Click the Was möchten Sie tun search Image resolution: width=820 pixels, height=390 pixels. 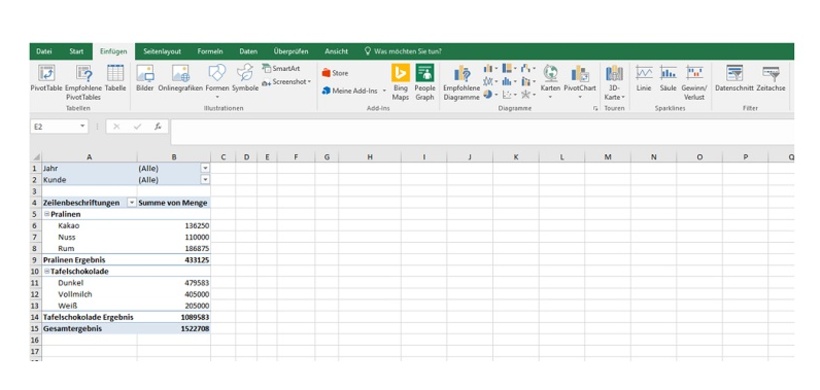click(x=403, y=51)
